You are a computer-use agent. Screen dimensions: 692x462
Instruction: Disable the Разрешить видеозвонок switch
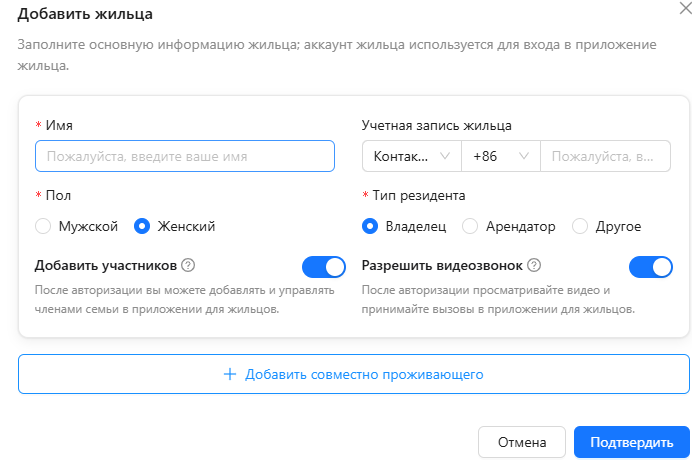(651, 267)
